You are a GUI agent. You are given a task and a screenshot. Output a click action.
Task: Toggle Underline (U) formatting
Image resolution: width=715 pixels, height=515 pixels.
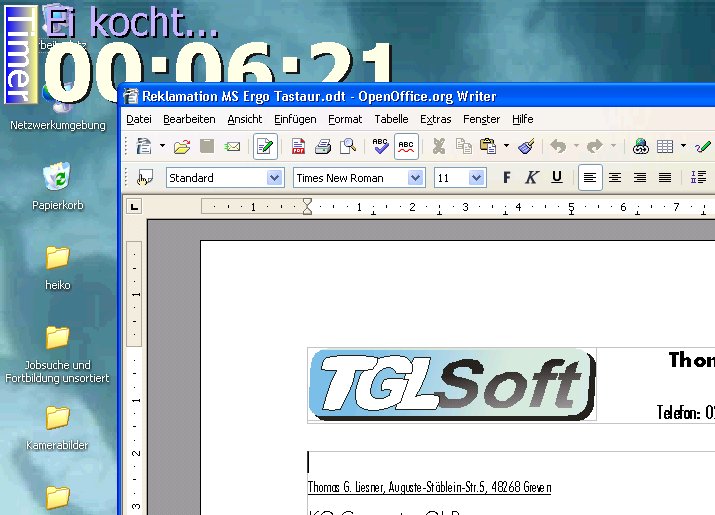tap(556, 177)
